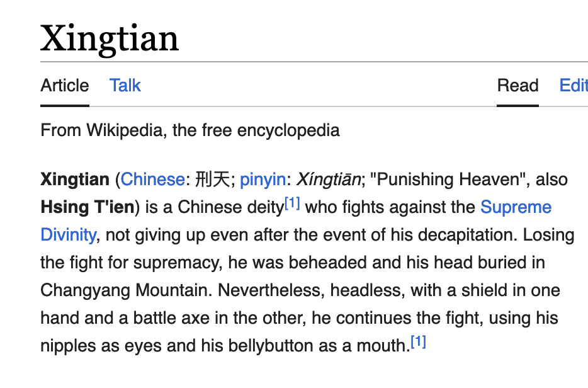The width and height of the screenshot is (588, 388).
Task: Select the Read view tab
Action: point(517,86)
